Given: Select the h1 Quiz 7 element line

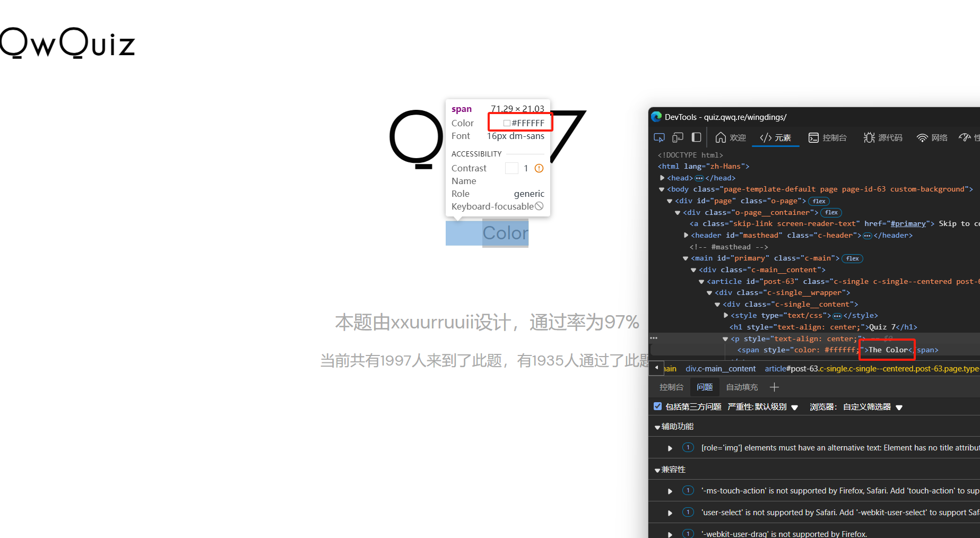Looking at the screenshot, I should (823, 327).
